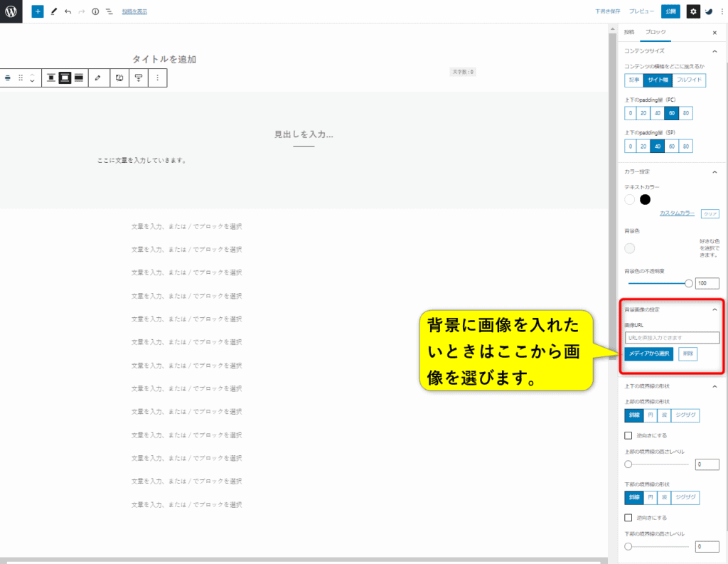Set block alignment to full width

click(x=79, y=78)
